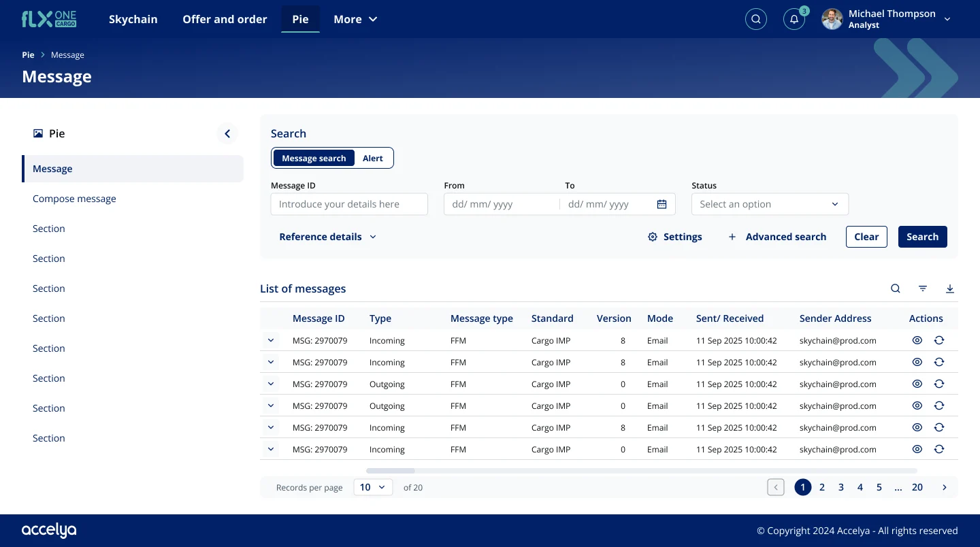Viewport: 980px width, 547px height.
Task: Open the date range calendar icon
Action: (x=661, y=204)
